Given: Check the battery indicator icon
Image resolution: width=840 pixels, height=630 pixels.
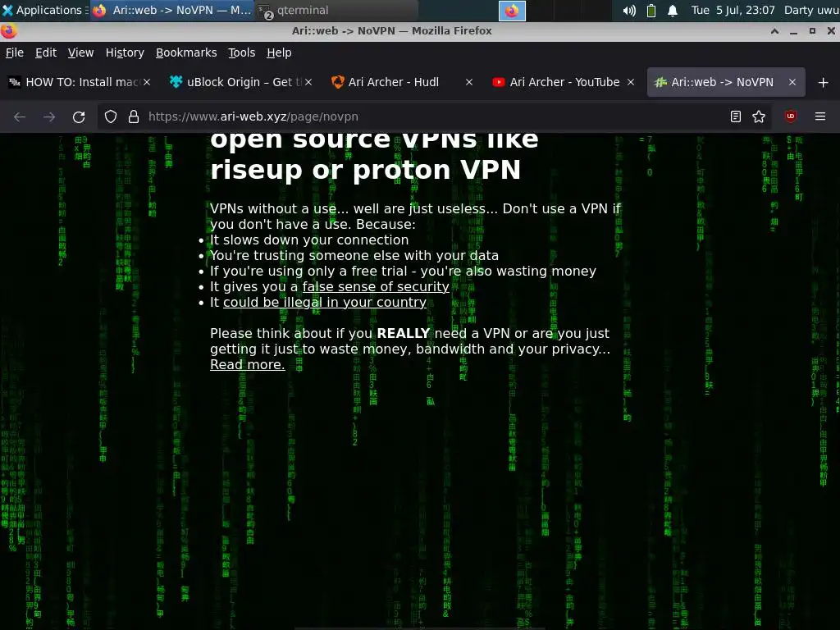Looking at the screenshot, I should [x=651, y=11].
